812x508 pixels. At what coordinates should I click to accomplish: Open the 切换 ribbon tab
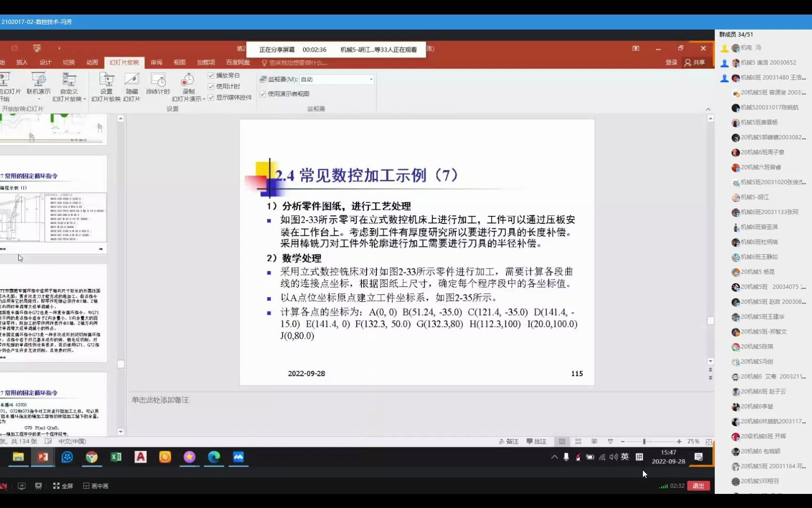(69, 63)
